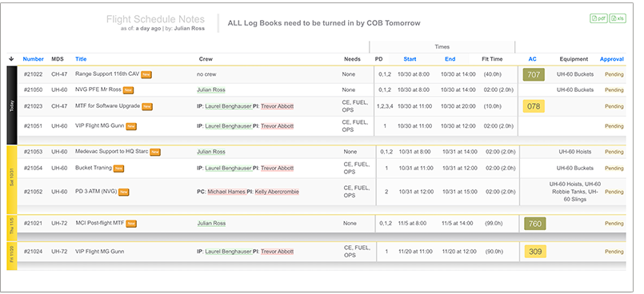This screenshot has width=644, height=294.
Task: Open crew member Julian Ross on flight #21050
Action: point(211,89)
